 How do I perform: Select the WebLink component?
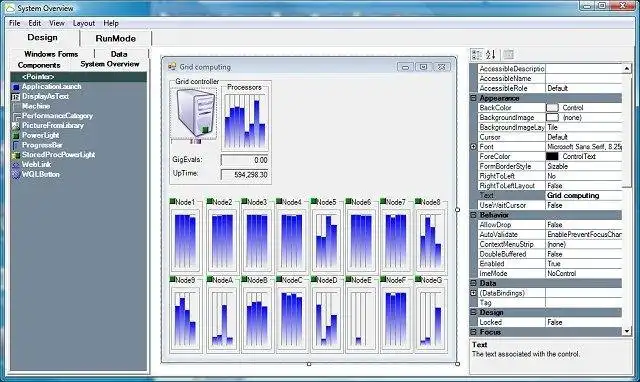coord(36,164)
